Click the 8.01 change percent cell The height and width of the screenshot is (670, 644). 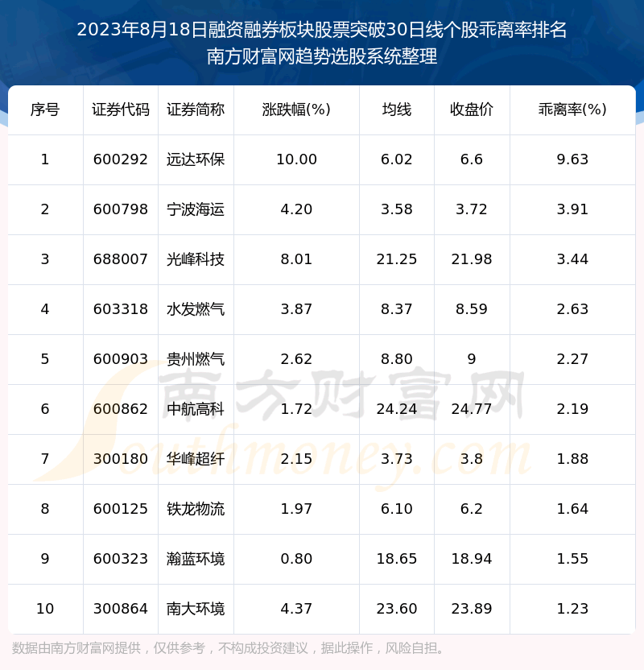(296, 259)
